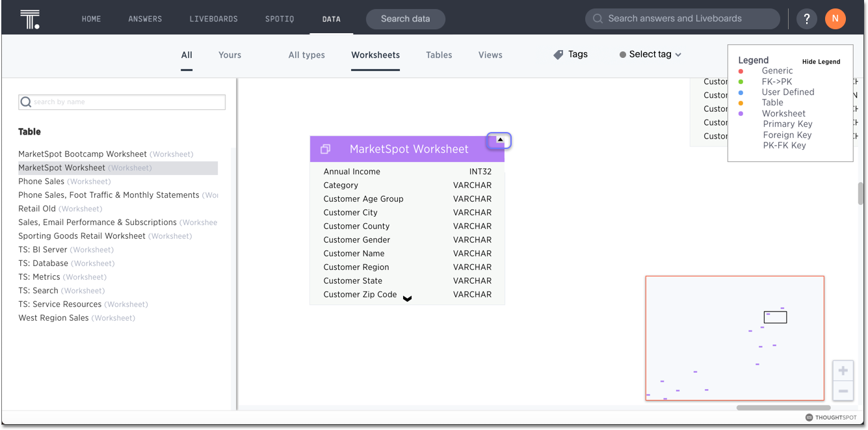Screen dimensions: 868x430
Task: Hide the legend panel
Action: 821,62
